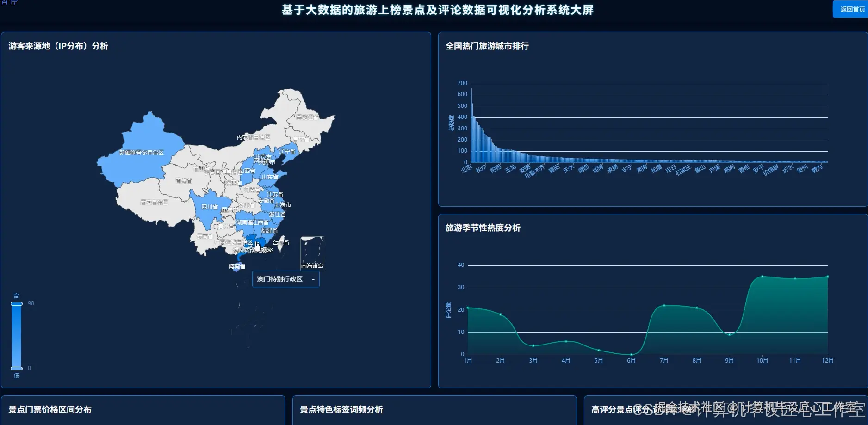Click the tallest 北京 bar in city ranking
Image resolution: width=868 pixels, height=425 pixels.
tap(471, 126)
